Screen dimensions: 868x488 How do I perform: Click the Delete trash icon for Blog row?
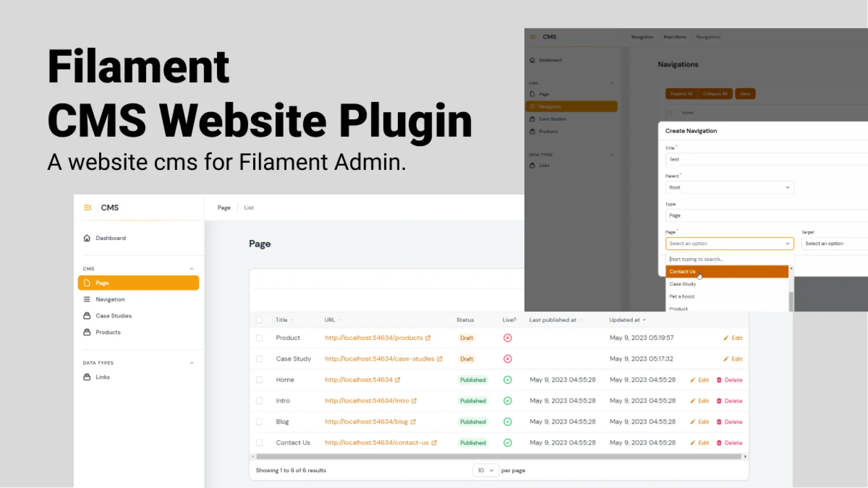[719, 422]
